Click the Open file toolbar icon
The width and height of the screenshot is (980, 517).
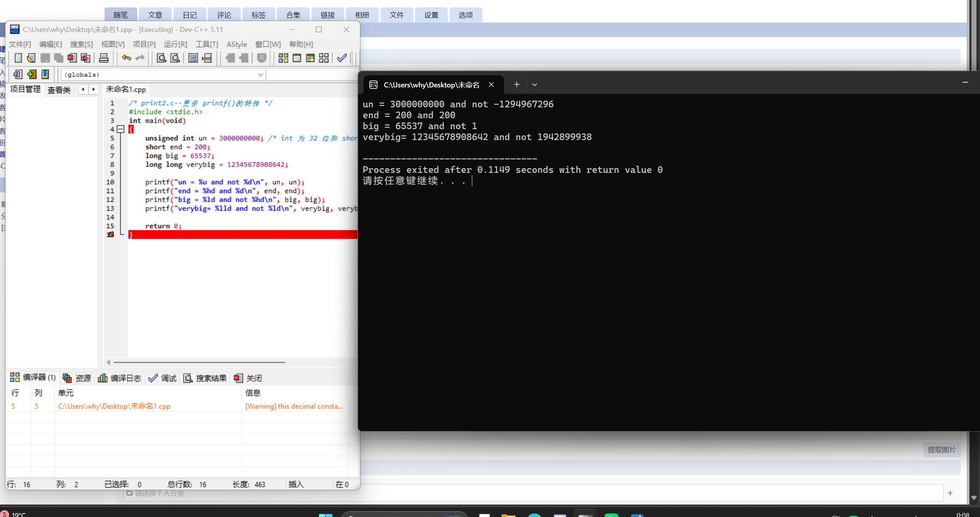[31, 58]
